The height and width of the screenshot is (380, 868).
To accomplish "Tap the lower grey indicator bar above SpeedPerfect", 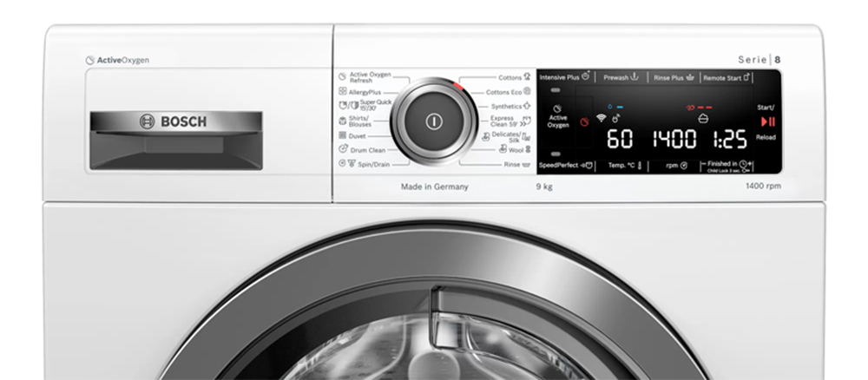I will click(x=556, y=154).
